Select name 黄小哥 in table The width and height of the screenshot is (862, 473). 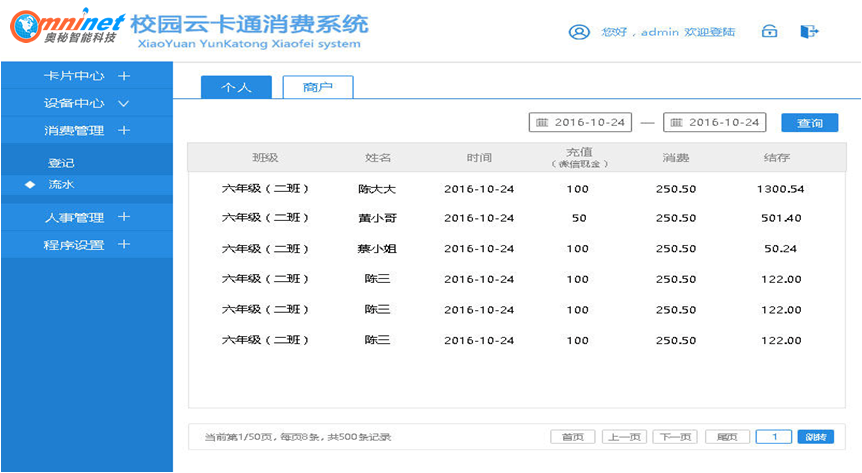pyautogui.click(x=377, y=218)
